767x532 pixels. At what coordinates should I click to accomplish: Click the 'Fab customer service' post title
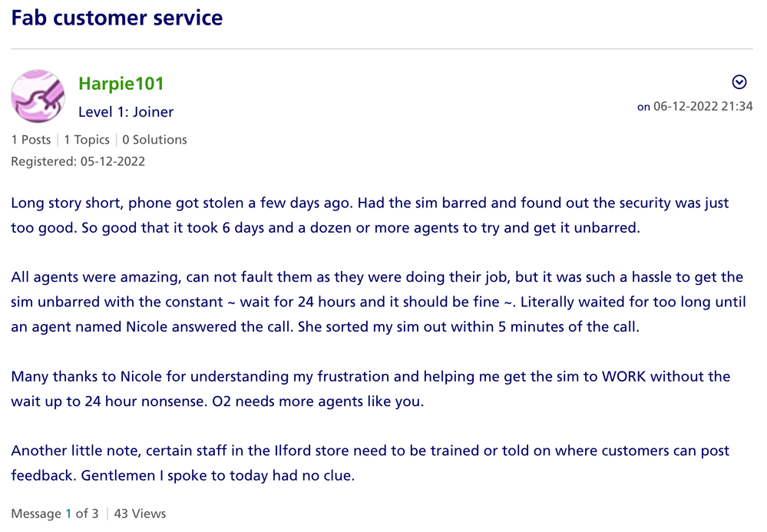click(117, 17)
